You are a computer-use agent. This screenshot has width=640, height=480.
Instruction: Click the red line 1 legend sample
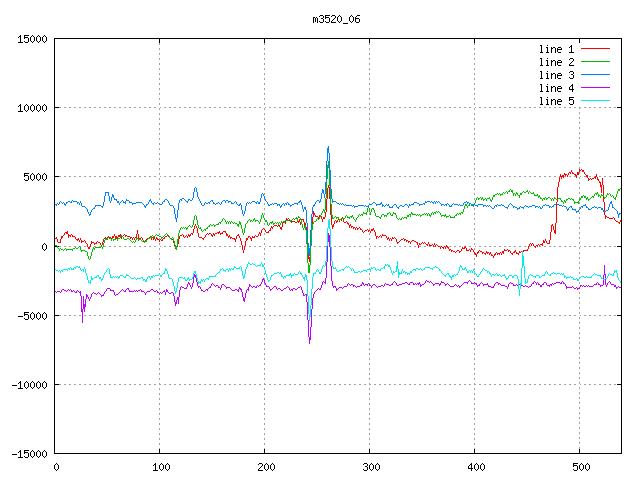(595, 49)
